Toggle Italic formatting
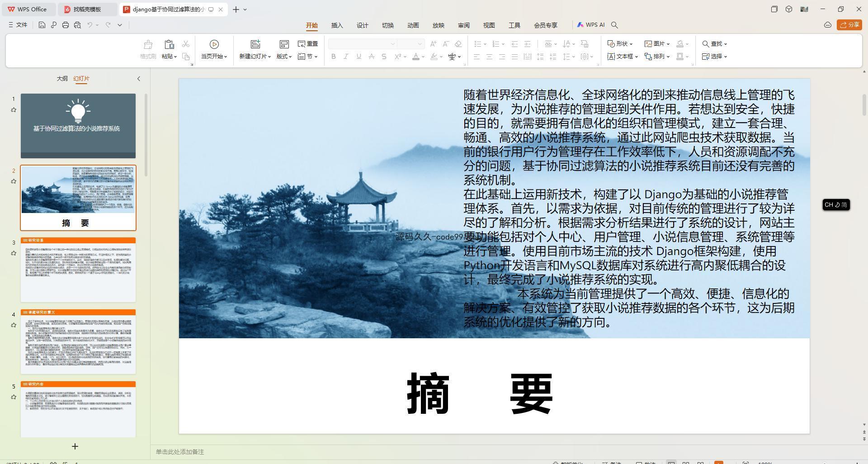This screenshot has width=868, height=464. click(x=346, y=57)
